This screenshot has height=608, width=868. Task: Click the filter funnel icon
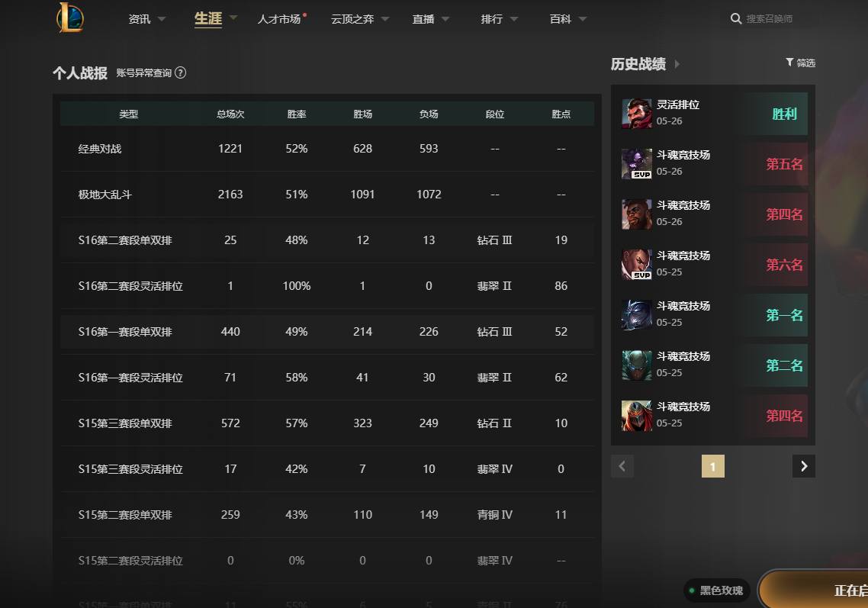(789, 62)
